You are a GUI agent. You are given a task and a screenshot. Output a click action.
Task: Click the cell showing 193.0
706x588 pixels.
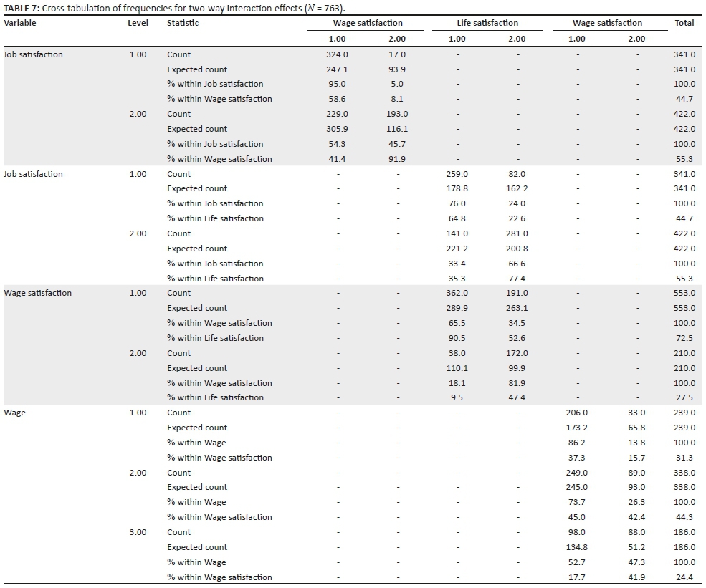tap(396, 114)
